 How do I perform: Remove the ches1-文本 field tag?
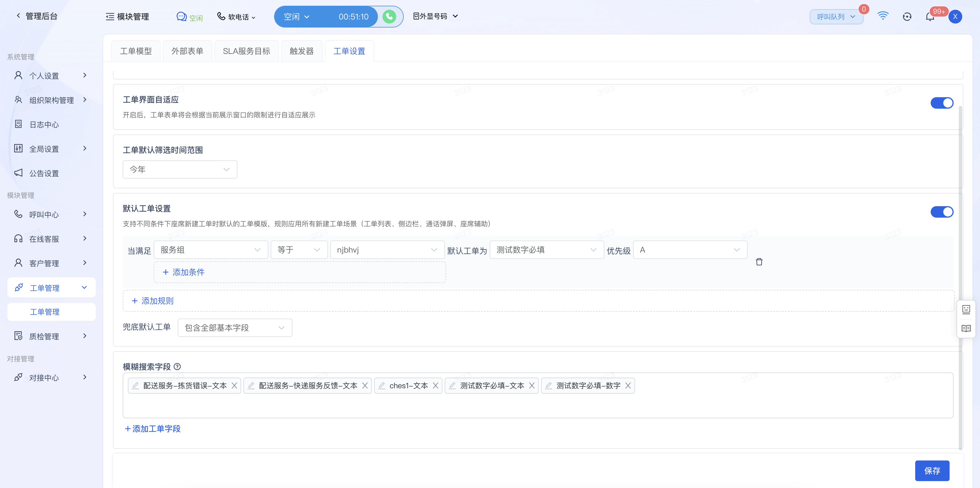point(436,386)
